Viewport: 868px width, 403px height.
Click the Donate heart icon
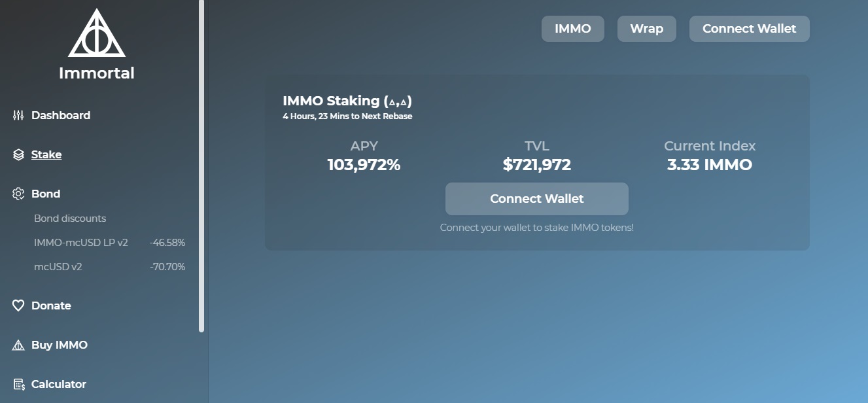(x=18, y=306)
